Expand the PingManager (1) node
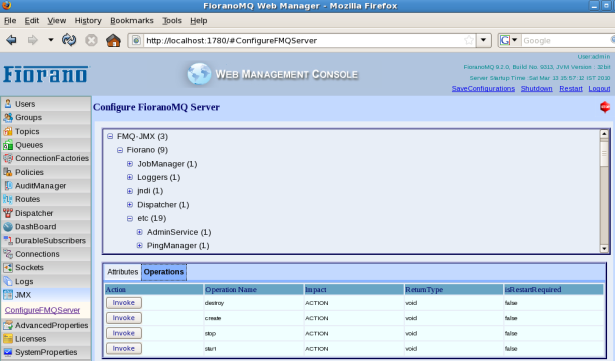The height and width of the screenshot is (361, 615). pyautogui.click(x=140, y=246)
